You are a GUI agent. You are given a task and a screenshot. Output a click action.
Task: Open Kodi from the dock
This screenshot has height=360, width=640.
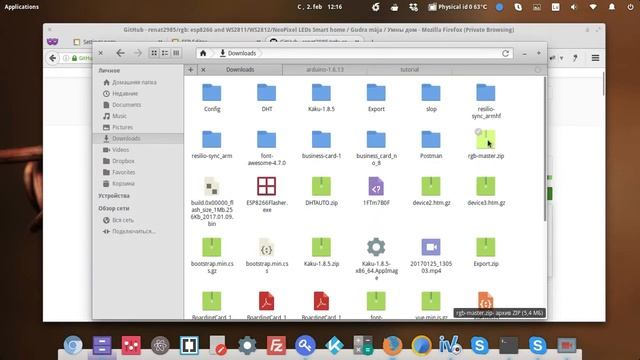pos(334,345)
